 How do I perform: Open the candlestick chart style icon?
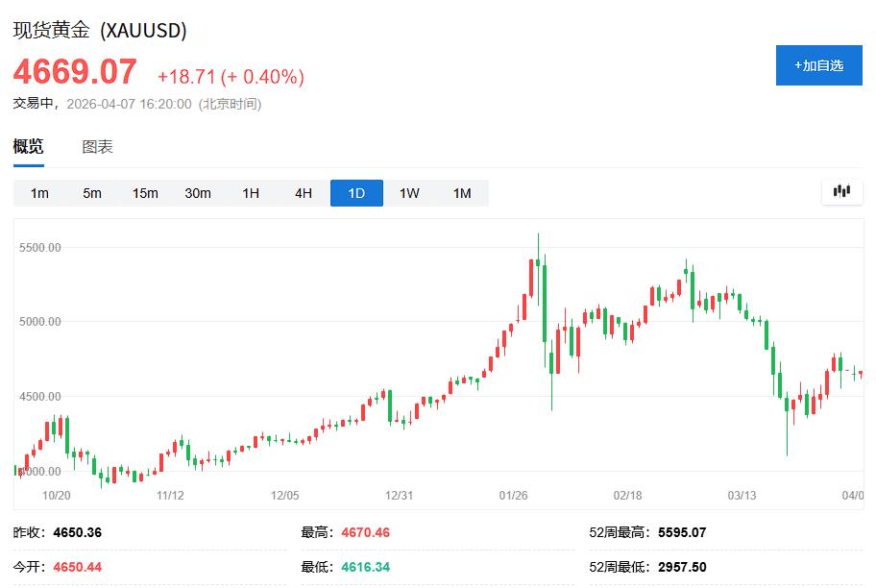coord(841,191)
